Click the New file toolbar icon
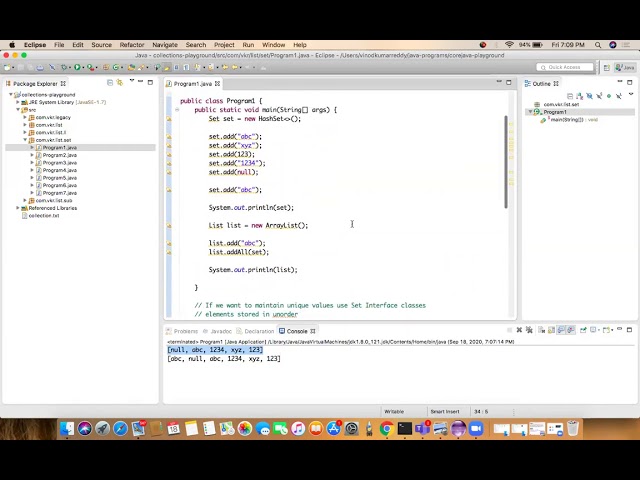This screenshot has height=480, width=640. pos(7,67)
